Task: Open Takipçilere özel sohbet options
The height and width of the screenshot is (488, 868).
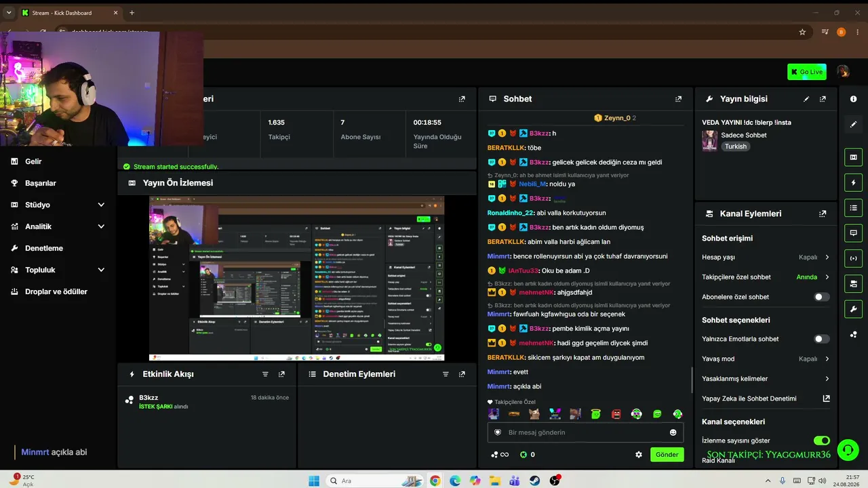Action: tap(766, 277)
